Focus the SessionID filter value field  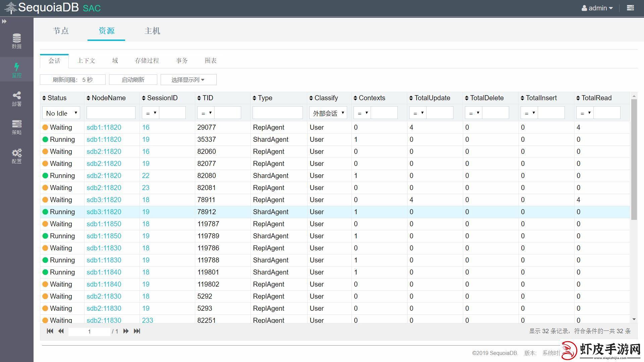pos(172,113)
